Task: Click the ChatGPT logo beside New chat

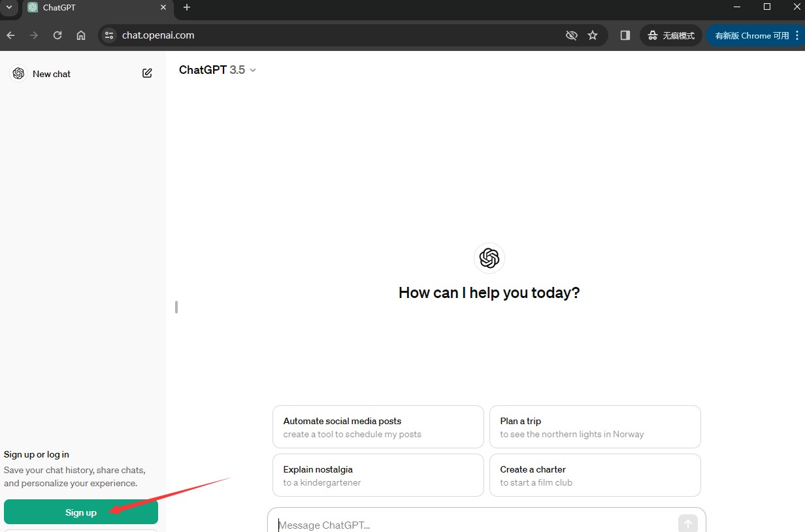Action: [x=18, y=74]
